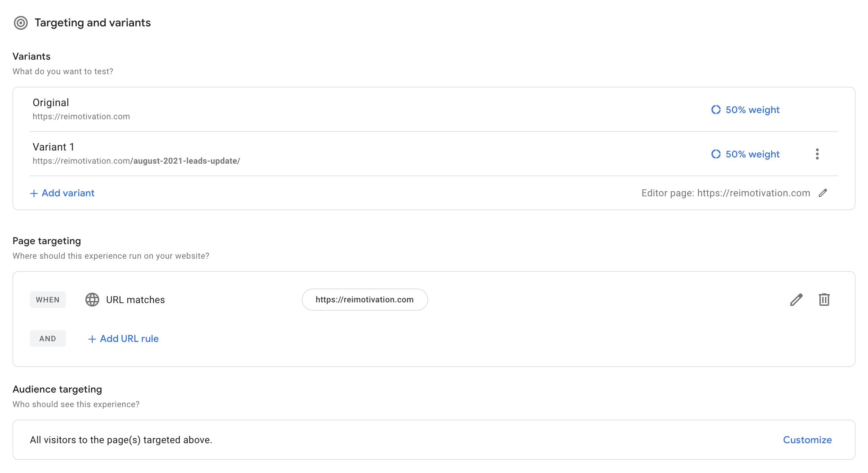Image resolution: width=868 pixels, height=473 pixels.
Task: Click the plus icon before Add variant
Action: (x=34, y=193)
